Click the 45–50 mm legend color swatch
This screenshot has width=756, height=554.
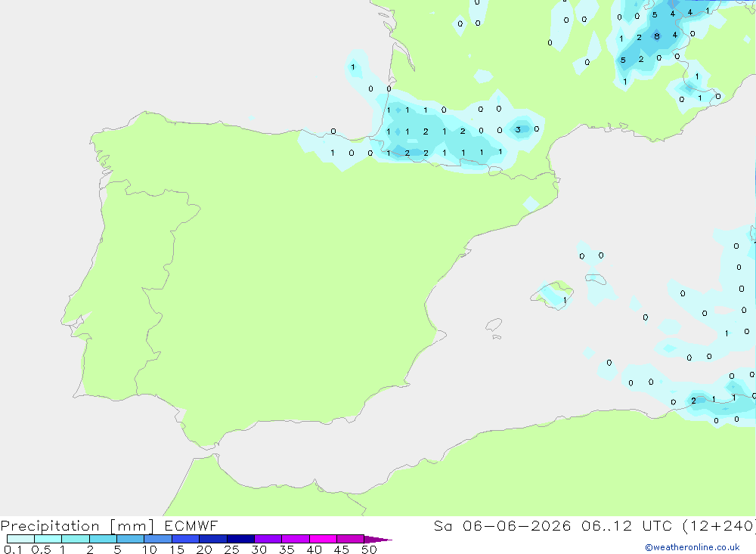coord(351,539)
